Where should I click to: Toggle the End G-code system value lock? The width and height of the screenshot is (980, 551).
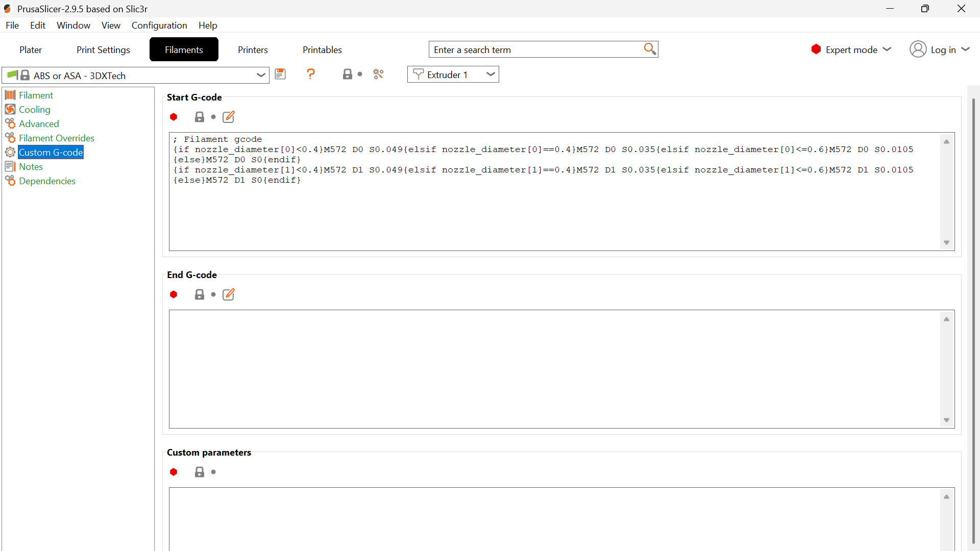tap(200, 294)
